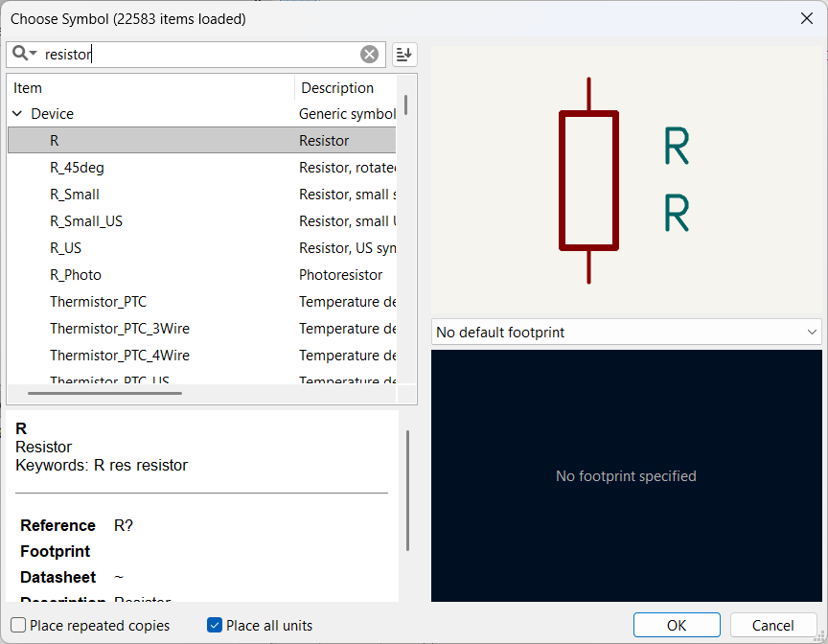
Task: Cancel the Choose Symbol dialog
Action: tap(773, 625)
